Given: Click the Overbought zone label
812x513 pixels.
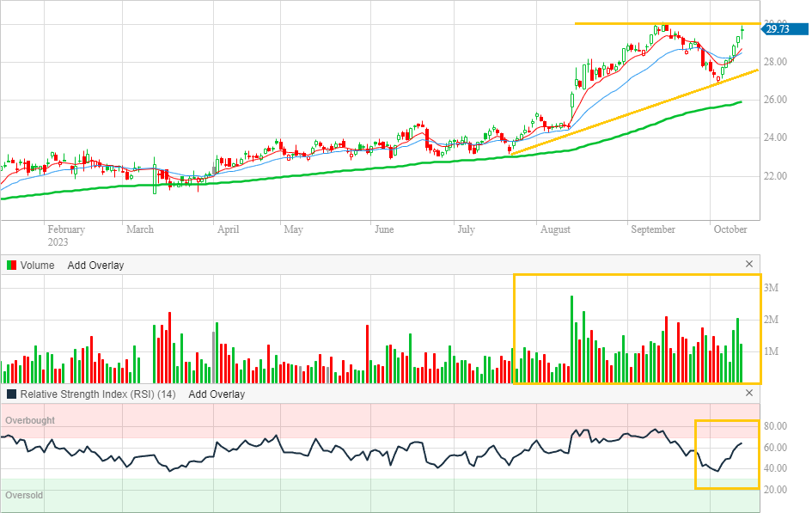Looking at the screenshot, I should (30, 421).
